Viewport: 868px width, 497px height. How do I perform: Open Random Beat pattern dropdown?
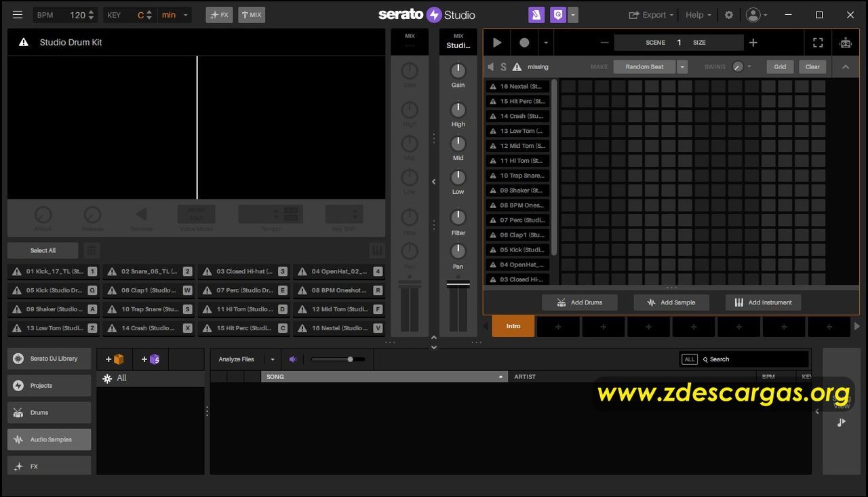682,66
